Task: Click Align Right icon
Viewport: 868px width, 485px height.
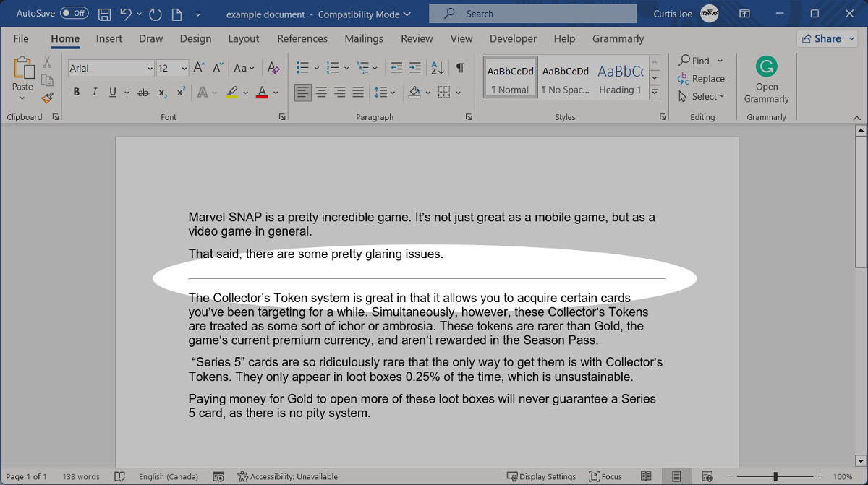Action: [339, 93]
